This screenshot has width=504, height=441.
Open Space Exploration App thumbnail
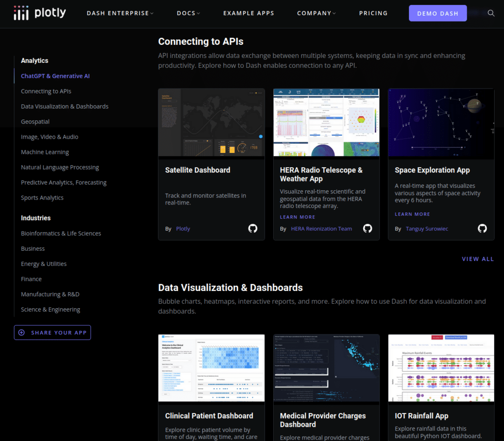(x=441, y=122)
